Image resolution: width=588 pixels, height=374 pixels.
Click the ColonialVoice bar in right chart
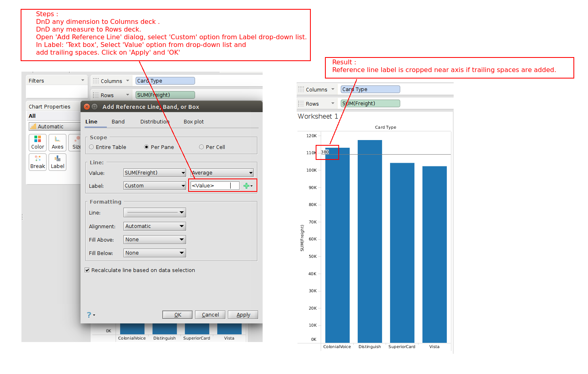338,245
